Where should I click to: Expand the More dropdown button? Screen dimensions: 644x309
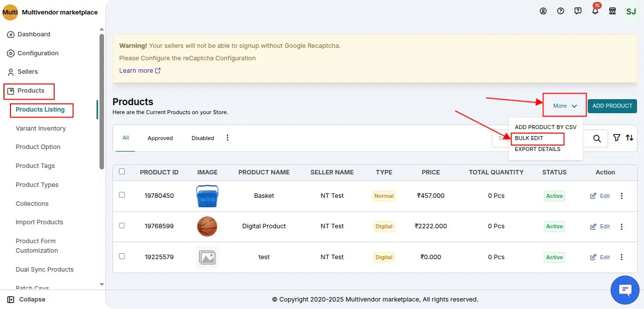564,106
